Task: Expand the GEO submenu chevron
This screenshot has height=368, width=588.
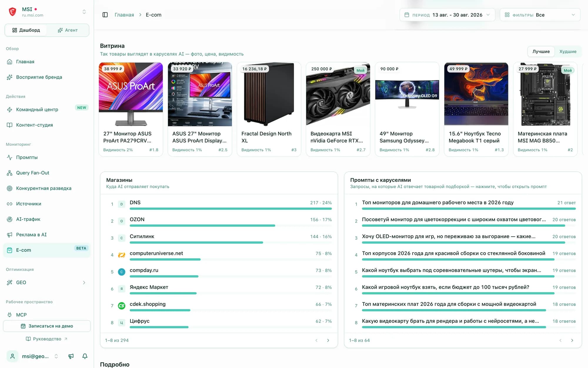Action: coord(84,283)
